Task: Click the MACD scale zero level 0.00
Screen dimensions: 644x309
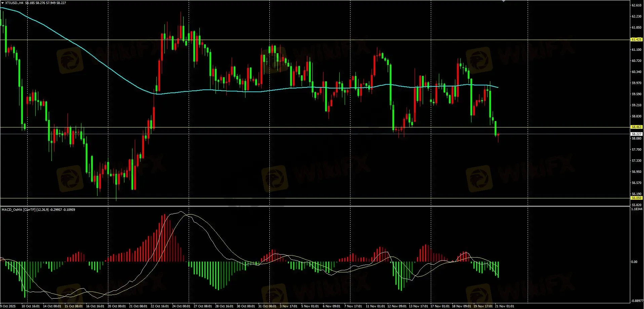Action: point(634,262)
